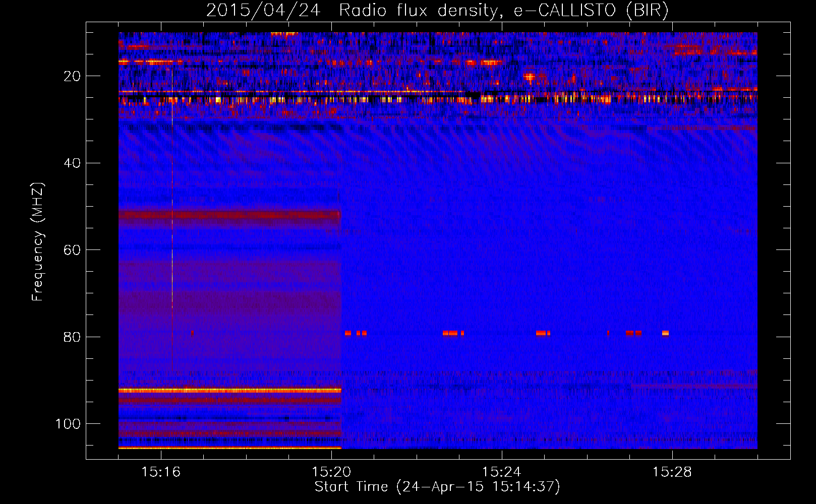Click the 'Frequency (MHZ)' axis label
Image resolution: width=816 pixels, height=504 pixels.
(38, 242)
